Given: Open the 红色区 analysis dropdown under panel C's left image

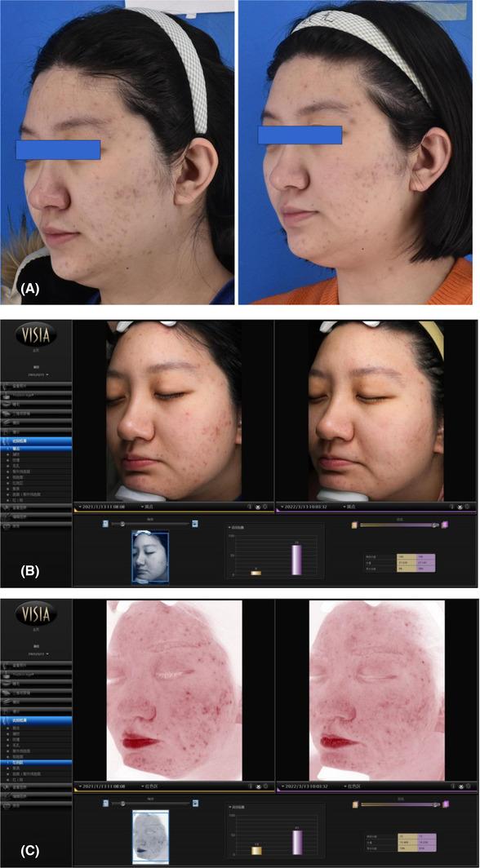Looking at the screenshot, I should tap(150, 786).
